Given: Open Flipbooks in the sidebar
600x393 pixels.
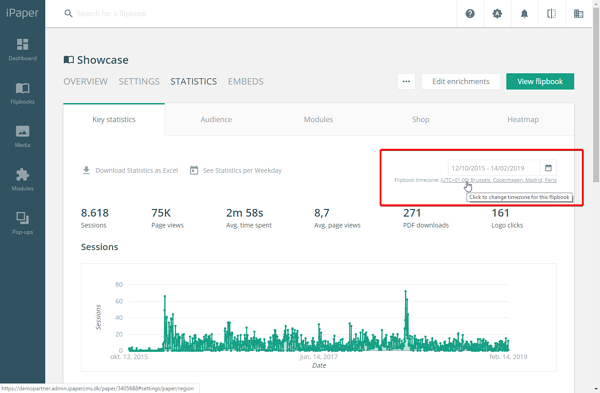Looking at the screenshot, I should [x=23, y=93].
